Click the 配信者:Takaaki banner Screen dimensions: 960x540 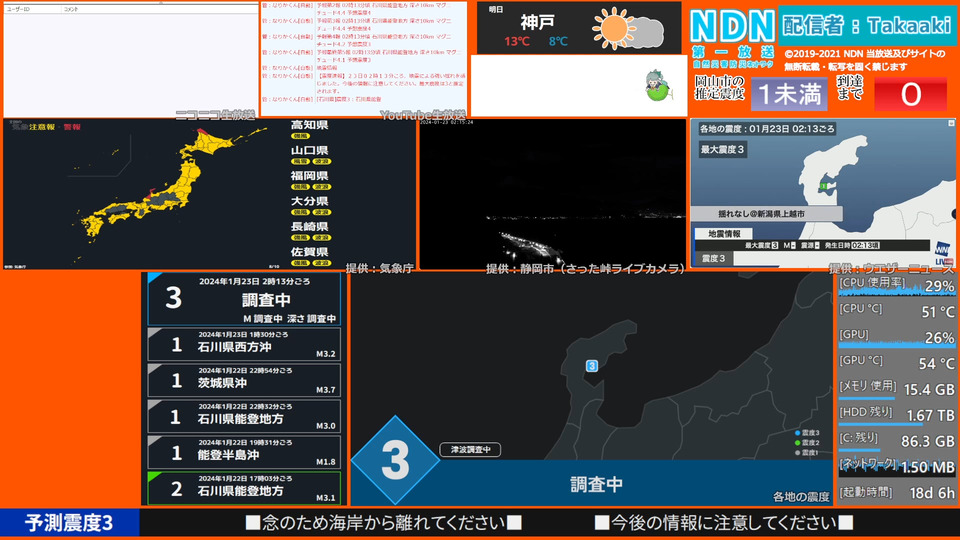coord(867,26)
